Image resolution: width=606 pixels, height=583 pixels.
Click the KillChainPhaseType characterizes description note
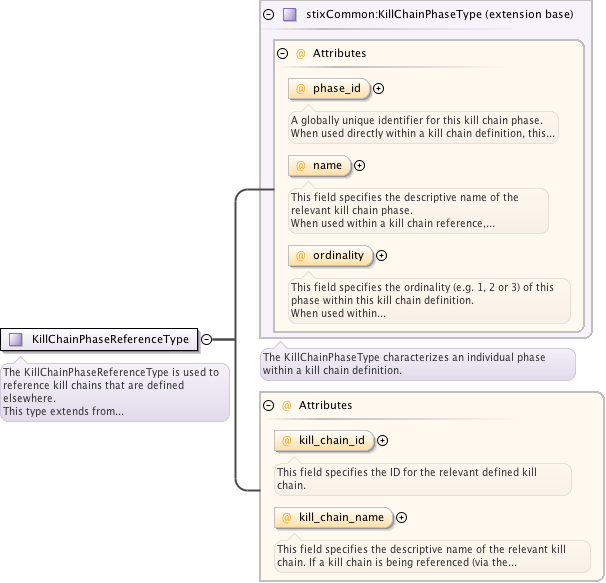[x=416, y=363]
